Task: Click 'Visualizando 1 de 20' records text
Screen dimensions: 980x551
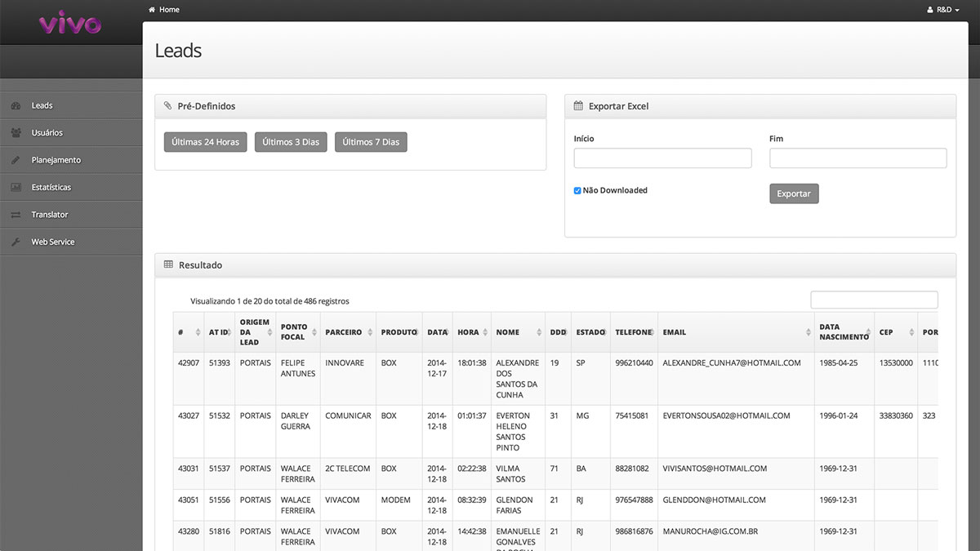Action: (x=269, y=301)
